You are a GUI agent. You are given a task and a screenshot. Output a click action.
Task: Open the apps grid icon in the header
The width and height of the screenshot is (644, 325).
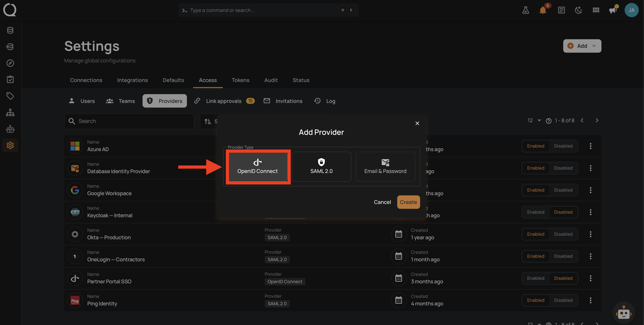596,10
